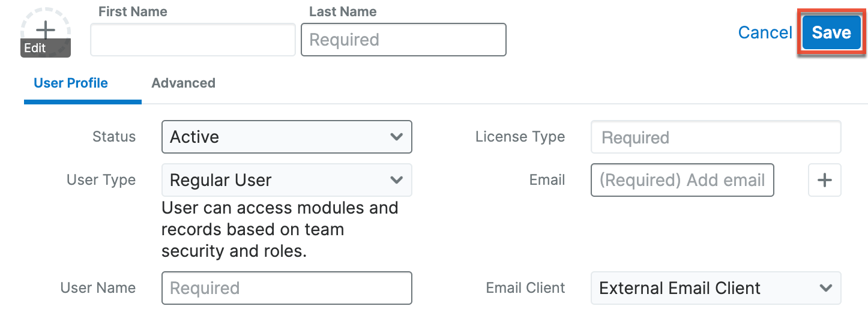This screenshot has width=868, height=312.
Task: Click the plus icon to add another email
Action: [824, 180]
